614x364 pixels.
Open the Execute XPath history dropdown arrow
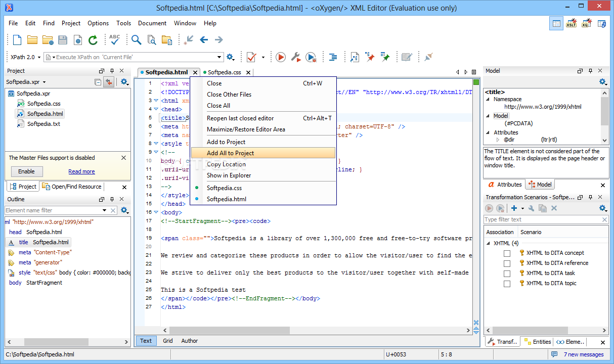[220, 57]
